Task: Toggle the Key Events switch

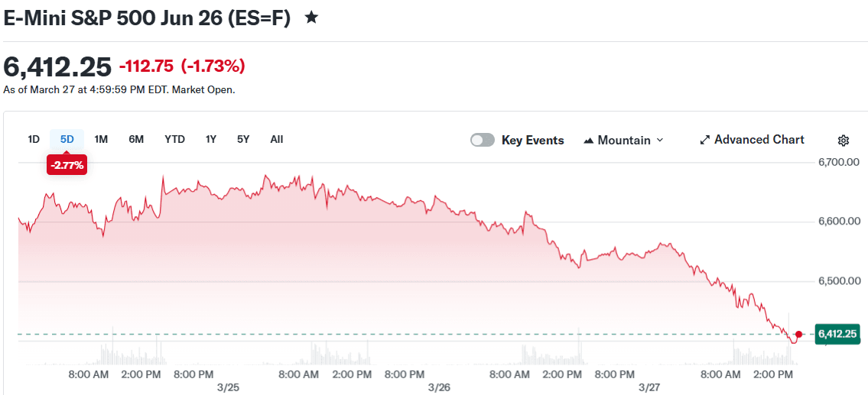Action: tap(483, 141)
